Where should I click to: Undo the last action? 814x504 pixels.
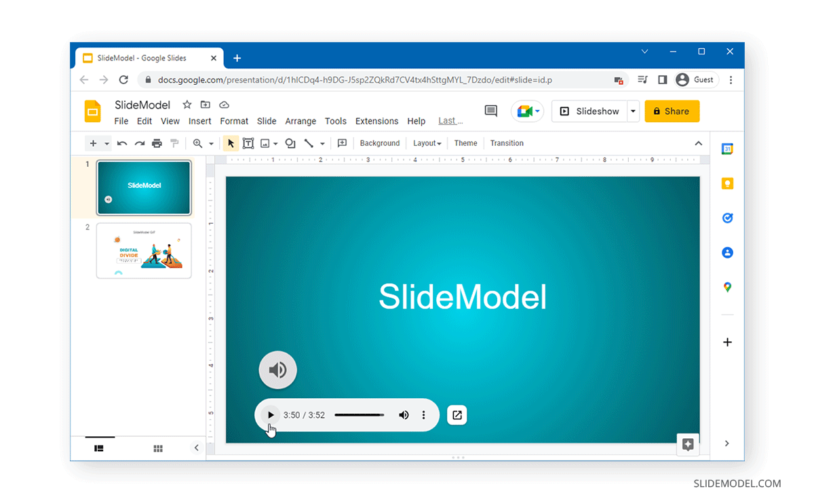(122, 143)
